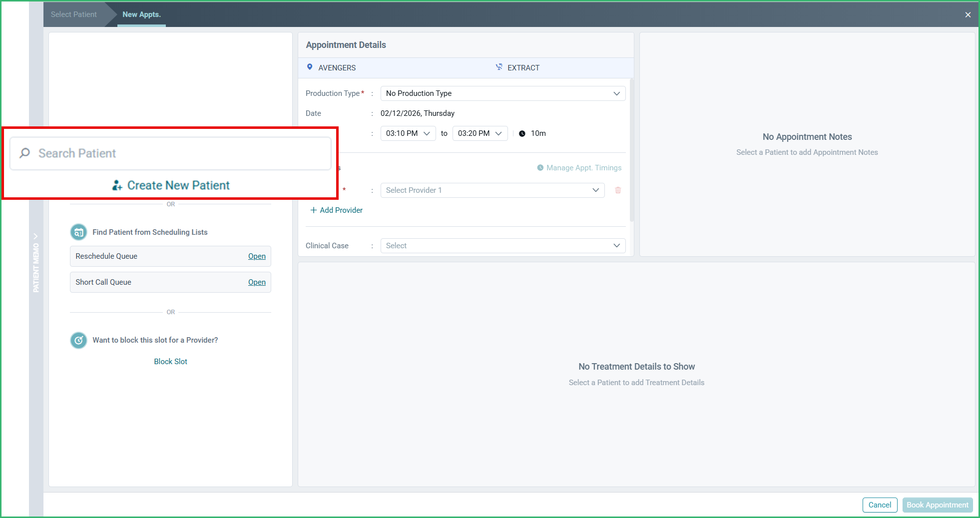Click the duration clock icon beside 10m
980x518 pixels.
[x=522, y=133]
